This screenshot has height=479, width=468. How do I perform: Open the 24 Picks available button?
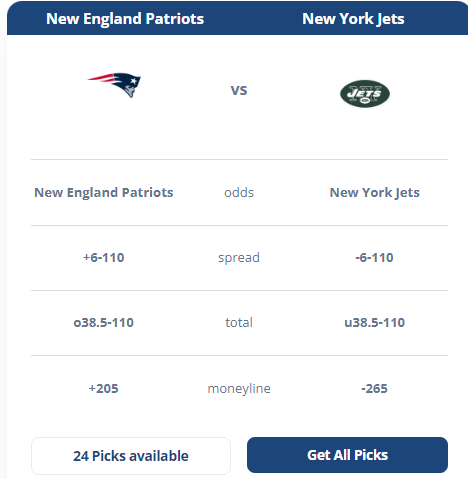point(131,456)
